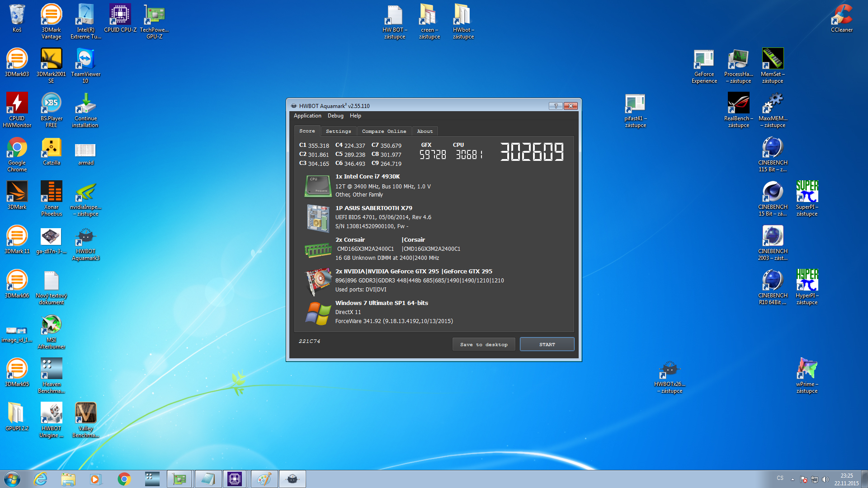The width and height of the screenshot is (868, 488).
Task: Click the CPU chip icon in Aquamark
Action: tap(318, 186)
